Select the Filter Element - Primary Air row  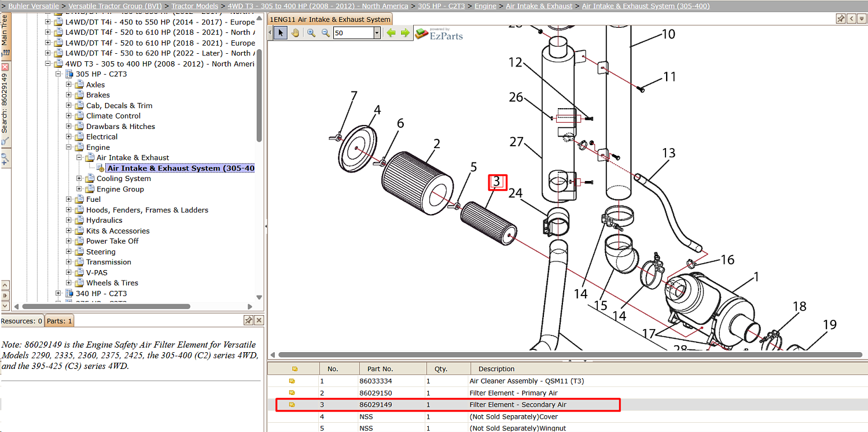click(567, 393)
